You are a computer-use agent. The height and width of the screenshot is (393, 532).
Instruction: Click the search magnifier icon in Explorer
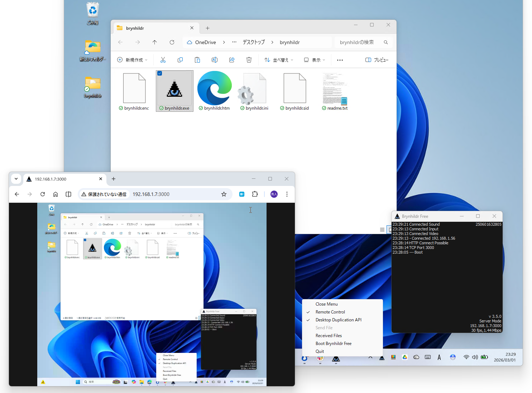386,42
